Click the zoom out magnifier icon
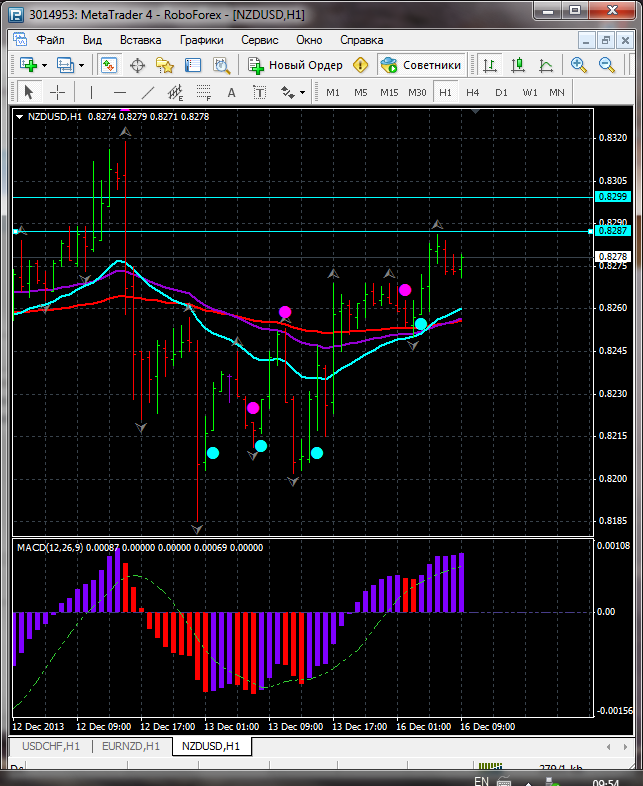This screenshot has height=786, width=643. click(x=607, y=65)
